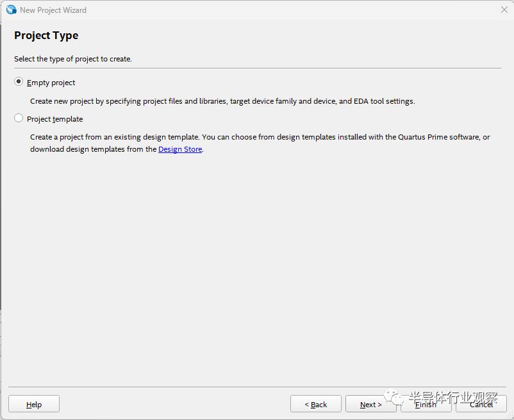
Task: Click the WeChat watermark logo near Next
Action: point(396,398)
